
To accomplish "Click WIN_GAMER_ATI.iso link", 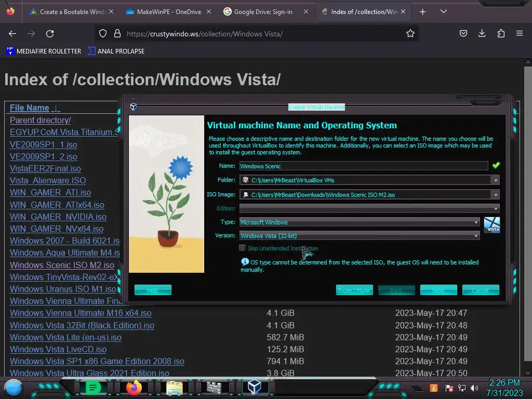I will coord(50,192).
